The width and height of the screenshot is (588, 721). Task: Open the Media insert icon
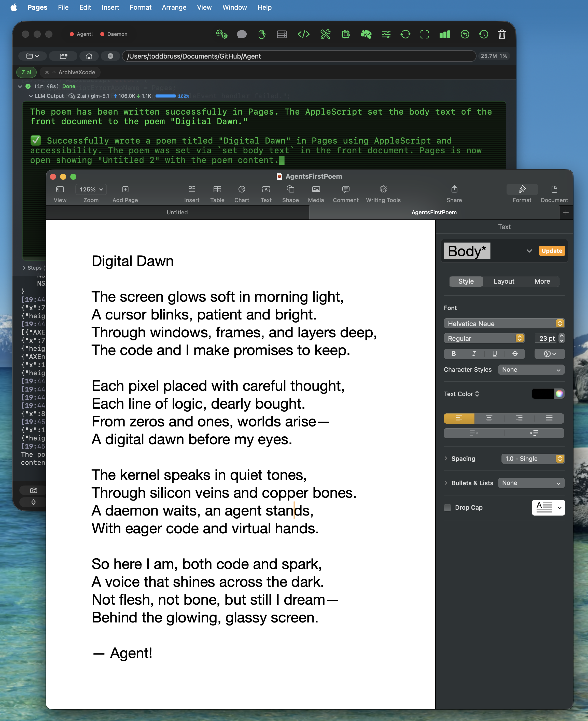[316, 189]
